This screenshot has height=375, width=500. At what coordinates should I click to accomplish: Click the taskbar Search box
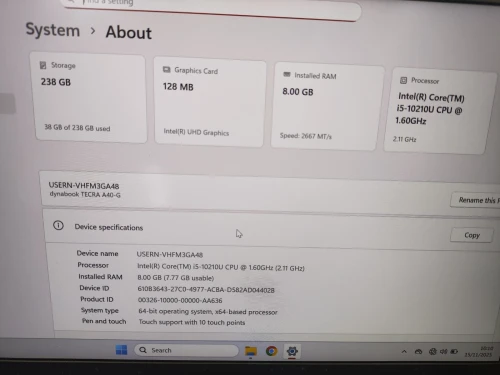coord(186,350)
